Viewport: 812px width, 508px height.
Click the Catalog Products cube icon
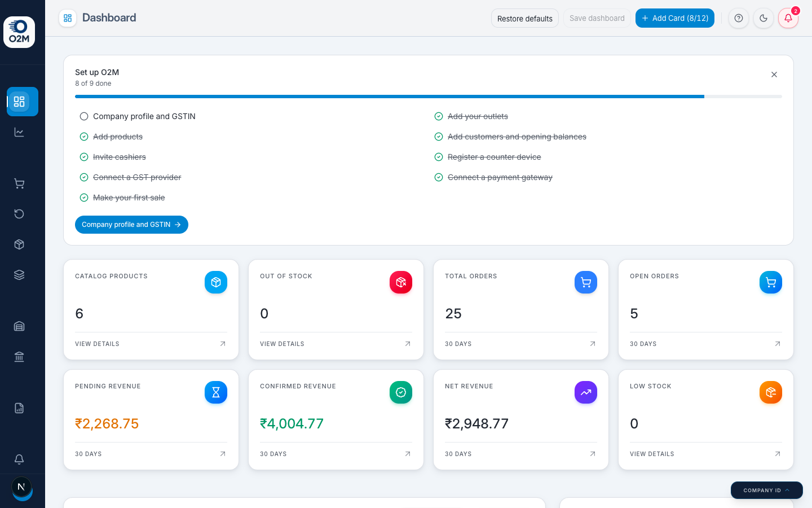[x=216, y=282]
